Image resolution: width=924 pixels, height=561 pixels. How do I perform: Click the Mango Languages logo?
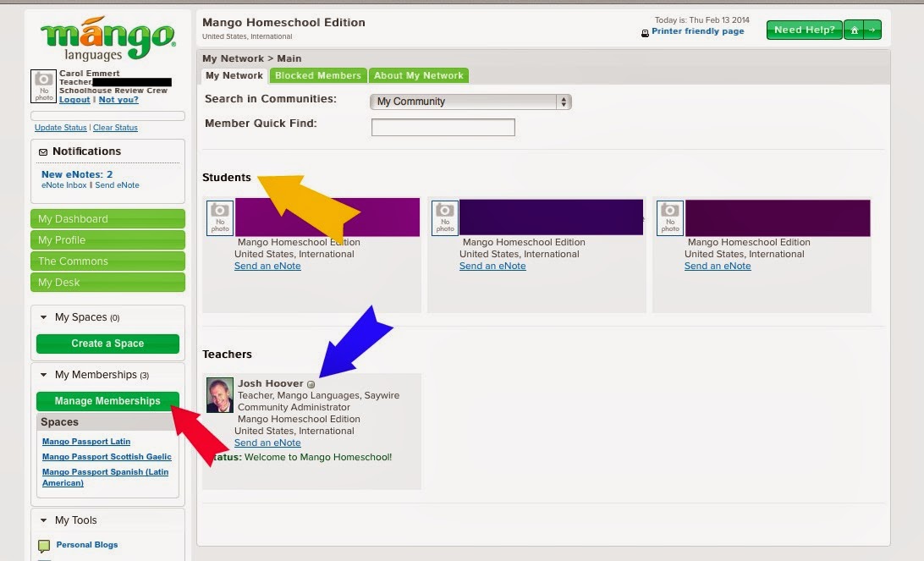tap(107, 39)
